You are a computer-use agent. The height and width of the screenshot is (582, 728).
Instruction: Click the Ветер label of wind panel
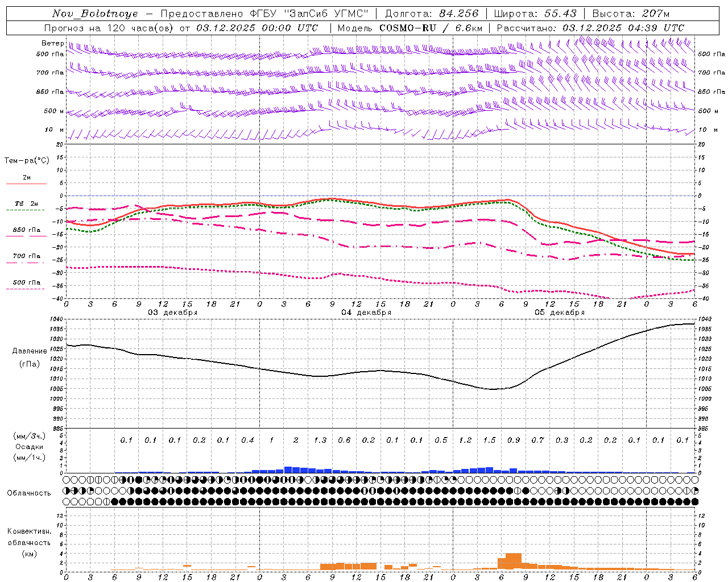coord(52,43)
